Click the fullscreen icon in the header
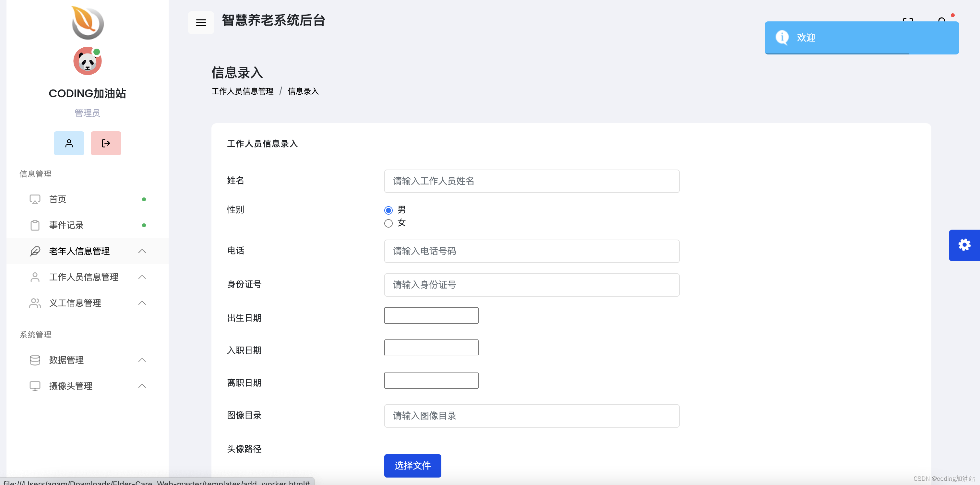The width and height of the screenshot is (980, 485). [x=908, y=20]
